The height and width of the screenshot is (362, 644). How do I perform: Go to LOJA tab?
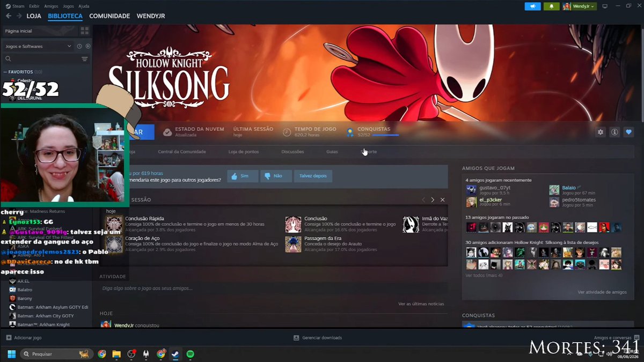click(x=34, y=16)
